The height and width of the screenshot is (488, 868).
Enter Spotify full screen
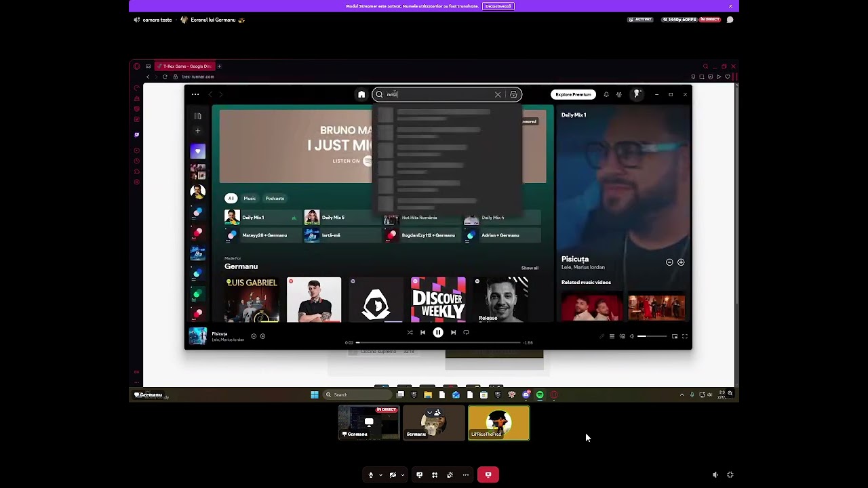[685, 336]
